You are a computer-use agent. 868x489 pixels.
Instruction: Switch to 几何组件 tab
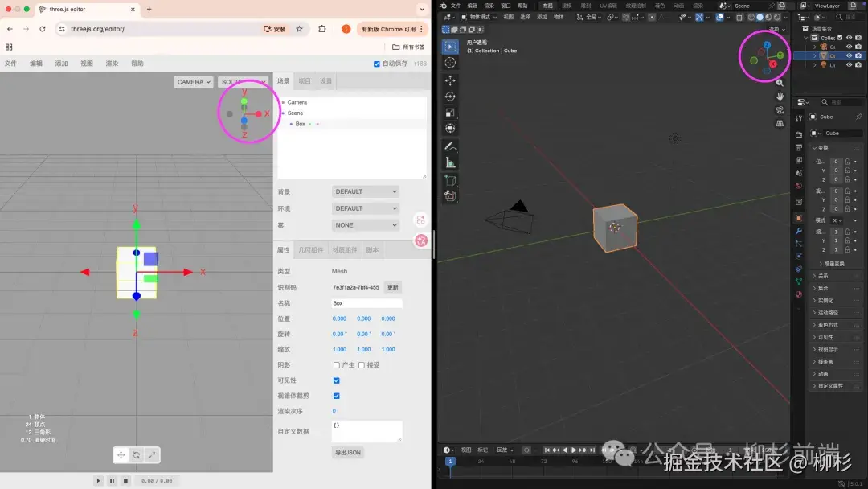311,250
